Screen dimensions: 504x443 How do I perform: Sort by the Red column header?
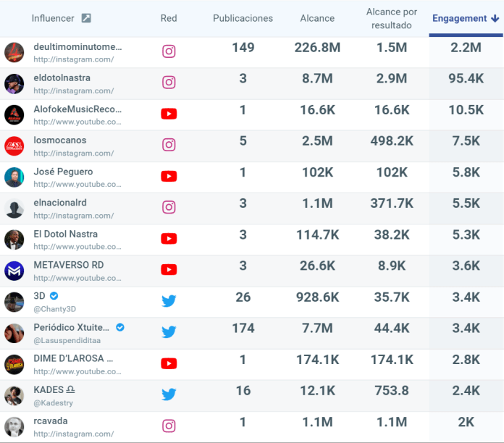click(x=169, y=18)
